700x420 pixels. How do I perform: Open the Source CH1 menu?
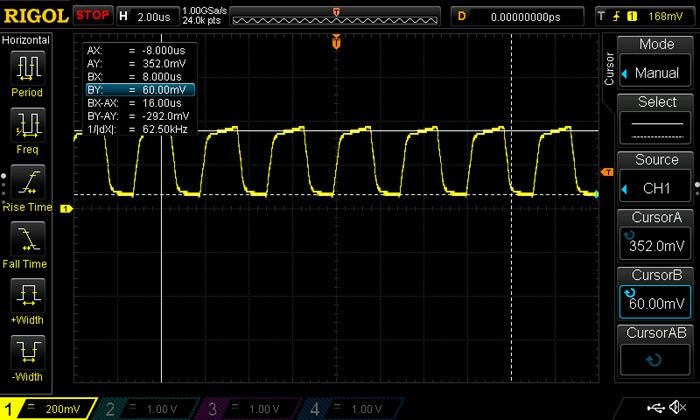point(655,188)
